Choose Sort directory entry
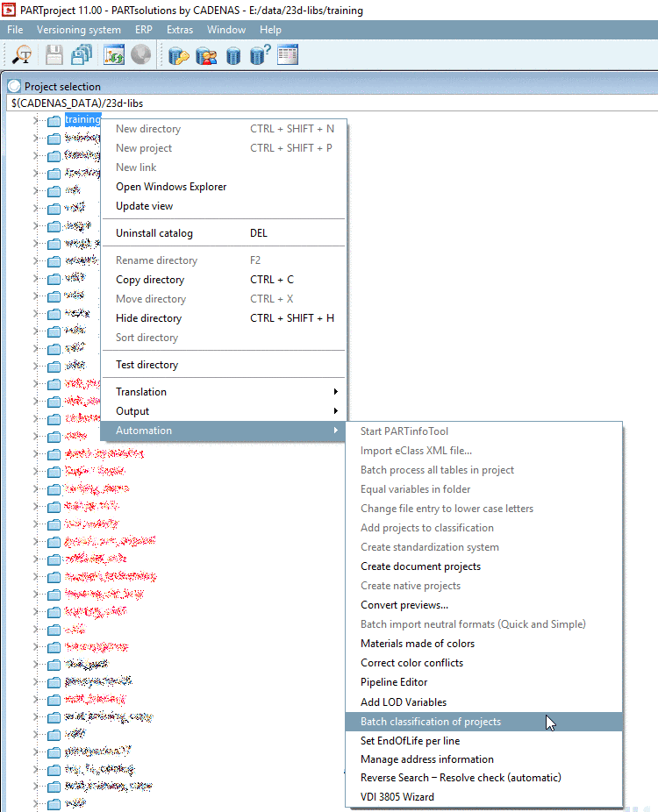The height and width of the screenshot is (812, 658). click(x=225, y=338)
